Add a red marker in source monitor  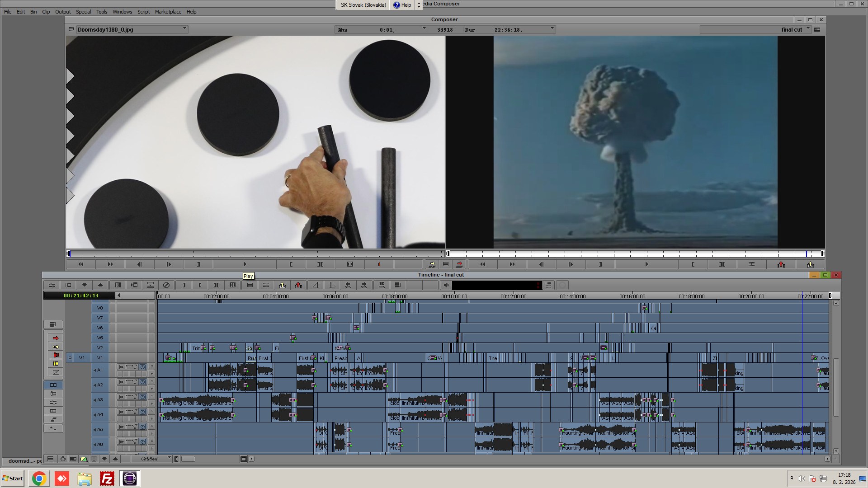click(x=379, y=264)
